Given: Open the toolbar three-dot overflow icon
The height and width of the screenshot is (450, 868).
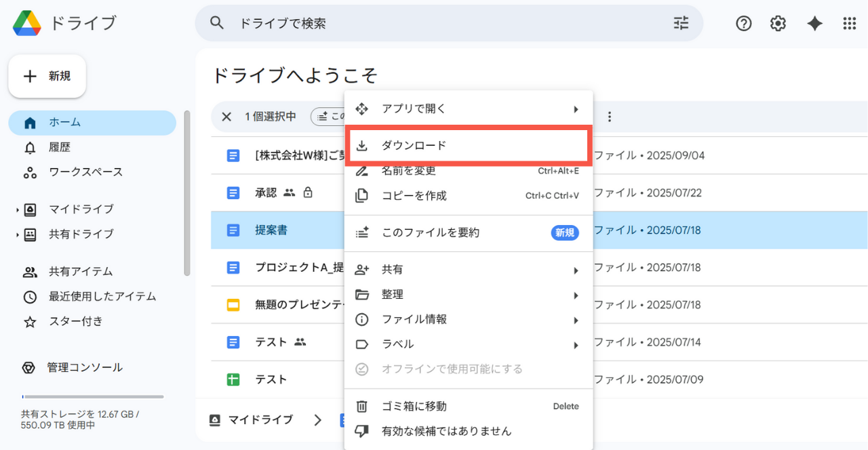Looking at the screenshot, I should coord(609,116).
